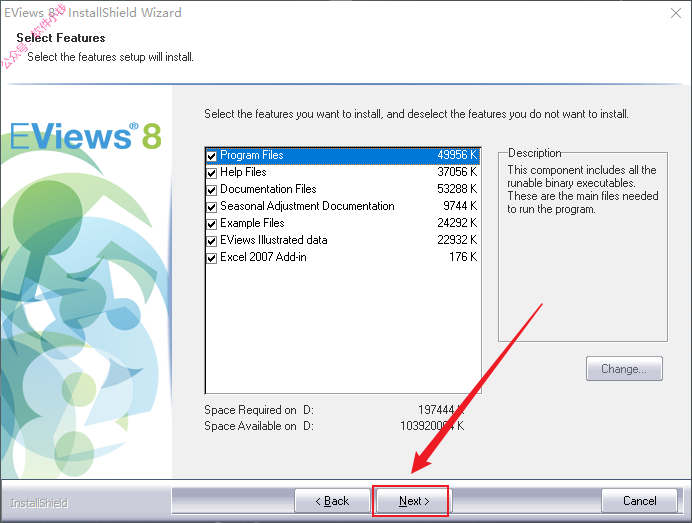This screenshot has height=523, width=692.
Task: Disable the Excel 2007 Add-in checkbox
Action: [x=211, y=258]
